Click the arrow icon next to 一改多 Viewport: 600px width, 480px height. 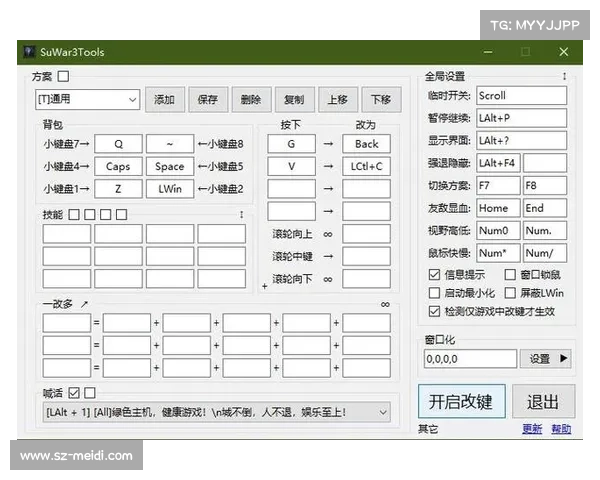[x=84, y=304]
